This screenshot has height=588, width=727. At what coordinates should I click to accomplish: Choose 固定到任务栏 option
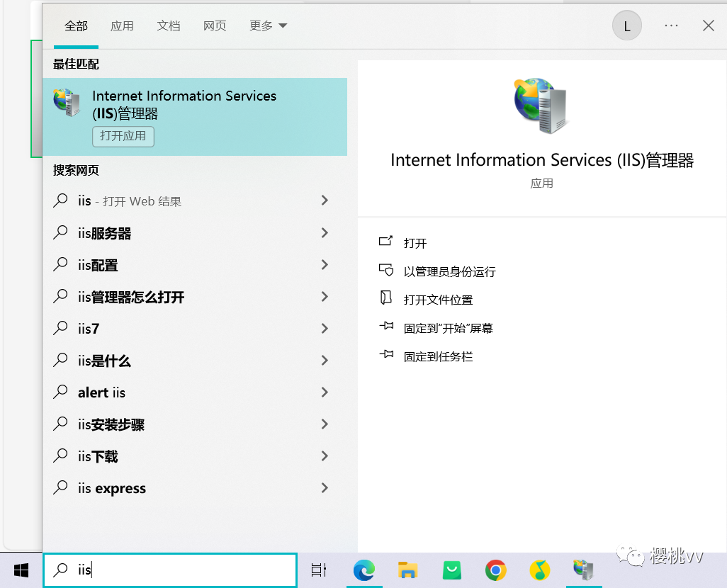438,356
